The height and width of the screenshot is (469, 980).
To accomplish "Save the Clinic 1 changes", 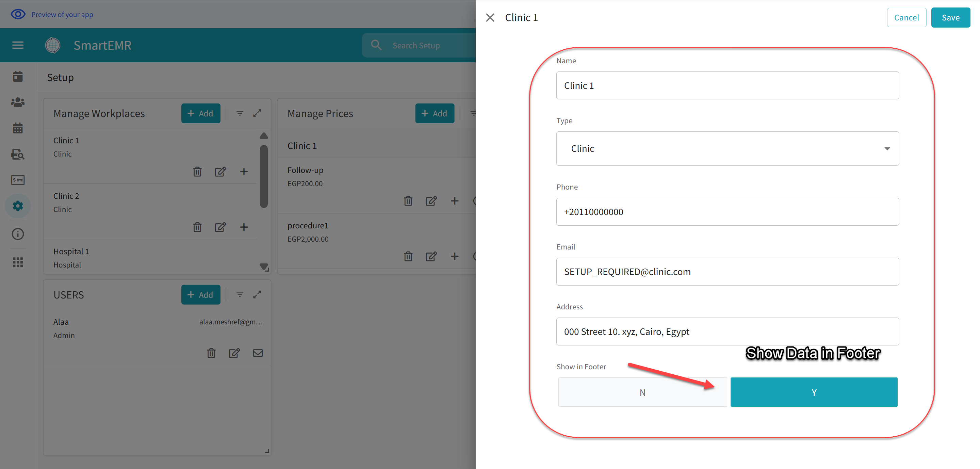I will pos(950,17).
